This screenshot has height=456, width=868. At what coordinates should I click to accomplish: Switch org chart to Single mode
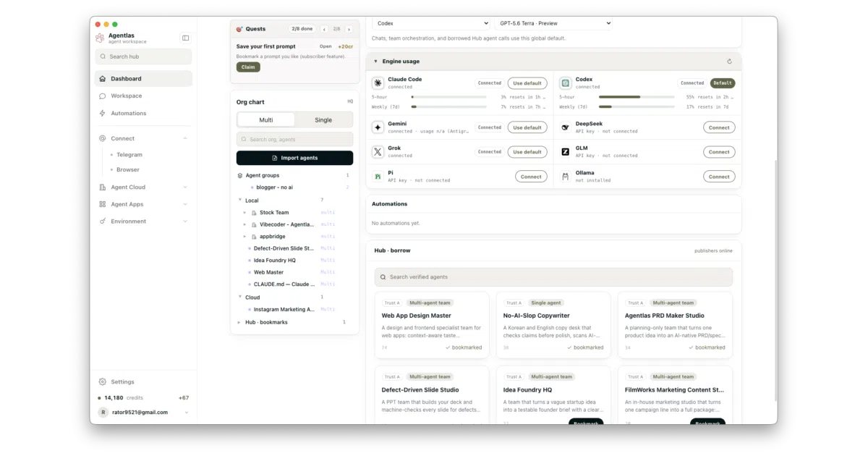pos(323,119)
